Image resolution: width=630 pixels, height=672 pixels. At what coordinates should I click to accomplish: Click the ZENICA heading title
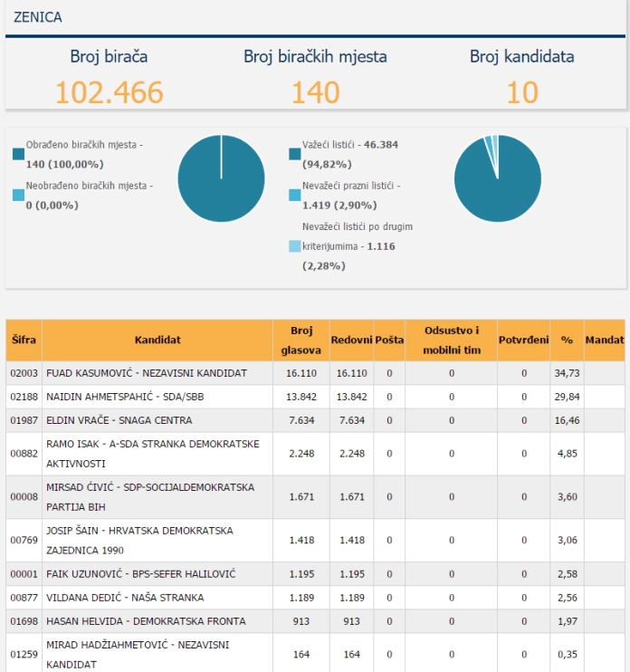[38, 17]
